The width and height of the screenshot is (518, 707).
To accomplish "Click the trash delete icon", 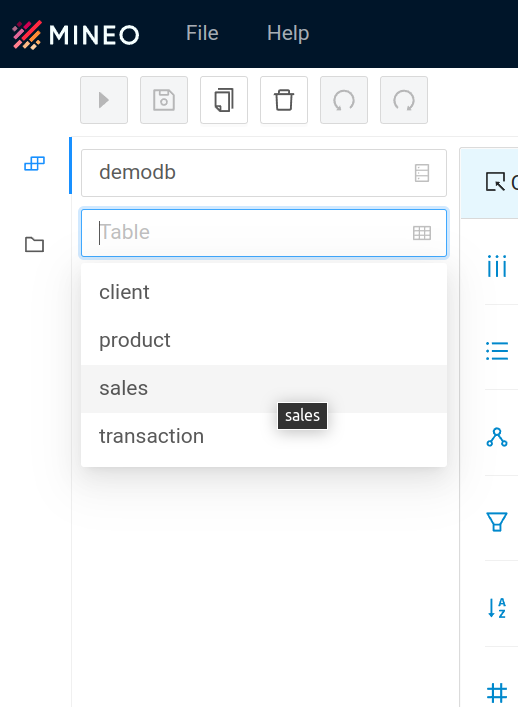I will pos(284,100).
